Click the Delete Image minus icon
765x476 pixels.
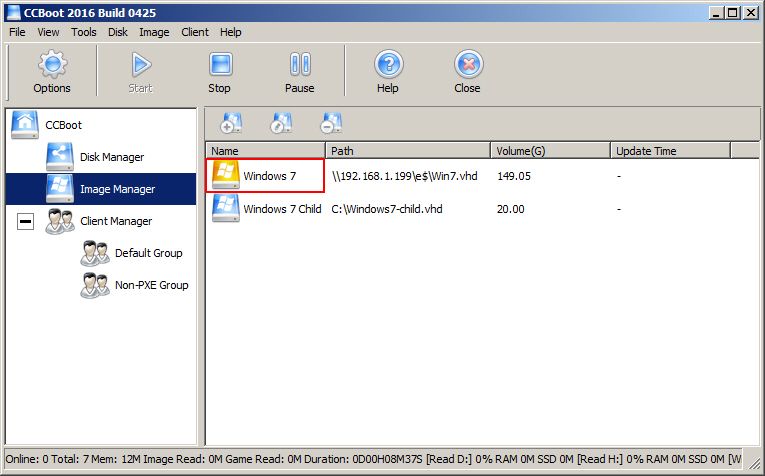click(331, 123)
